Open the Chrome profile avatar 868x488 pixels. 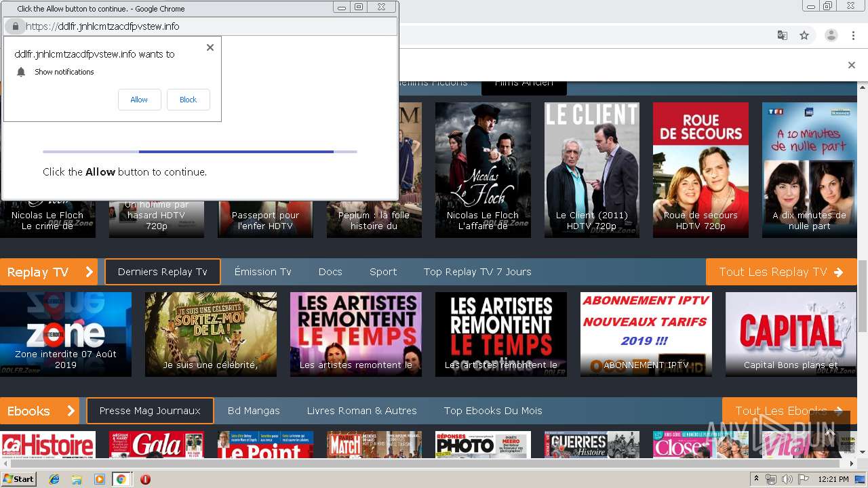point(831,35)
